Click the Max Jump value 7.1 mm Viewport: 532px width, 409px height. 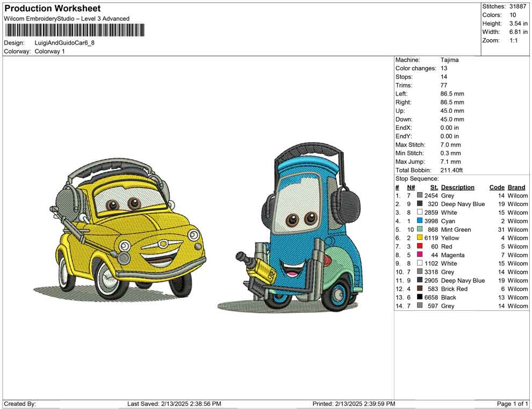450,162
